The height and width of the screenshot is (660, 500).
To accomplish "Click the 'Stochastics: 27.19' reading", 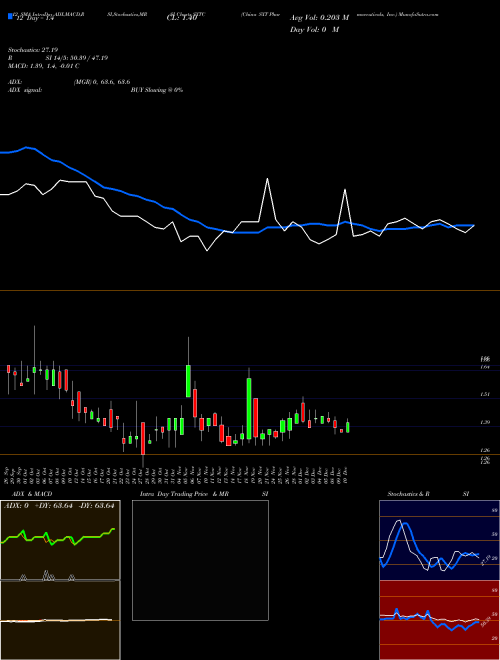I will (x=33, y=50).
